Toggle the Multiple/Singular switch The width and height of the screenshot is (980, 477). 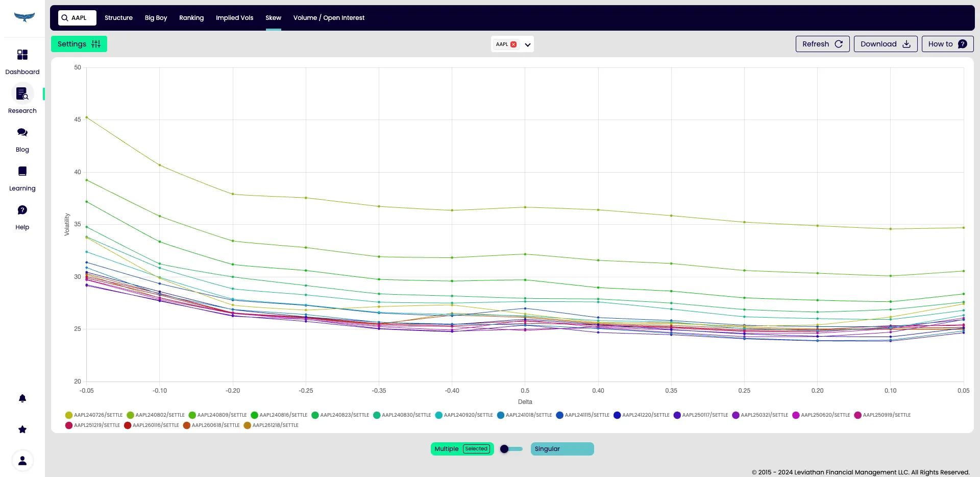[x=511, y=449]
